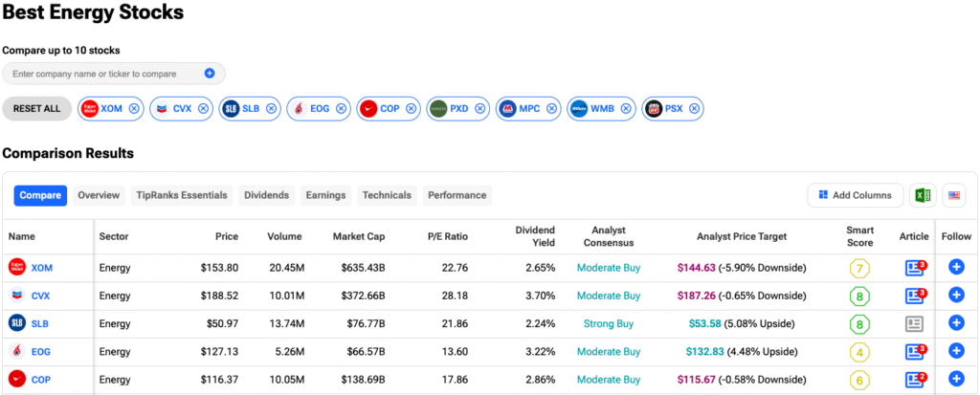Switch to the Overview tab

(99, 195)
